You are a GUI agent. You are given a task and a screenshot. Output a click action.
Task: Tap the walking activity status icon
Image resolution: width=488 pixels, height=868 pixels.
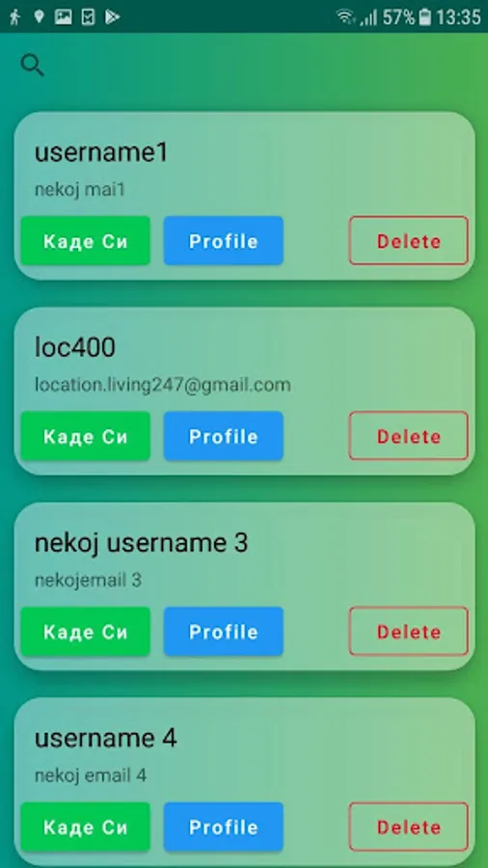click(x=14, y=17)
